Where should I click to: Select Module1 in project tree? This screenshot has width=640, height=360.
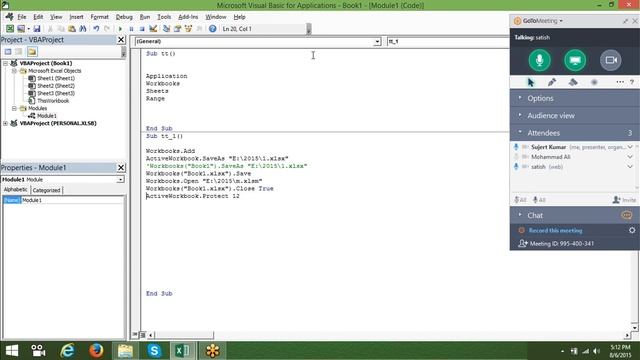[47, 116]
